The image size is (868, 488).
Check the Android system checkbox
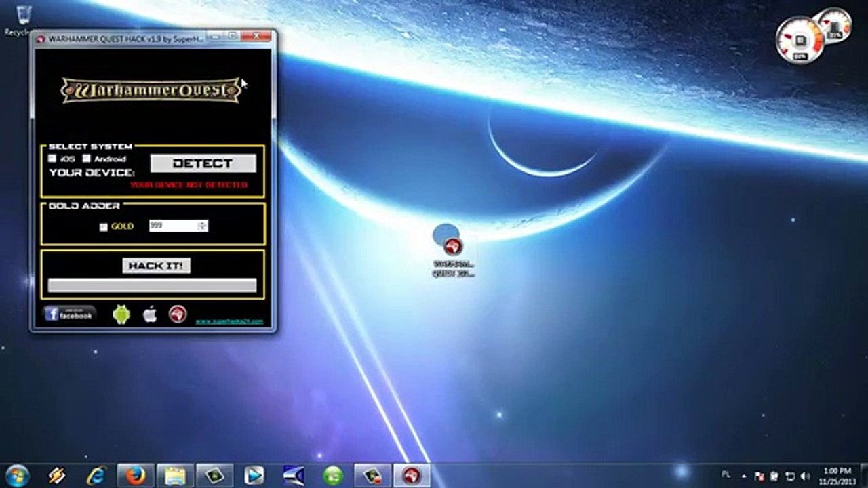pyautogui.click(x=87, y=159)
